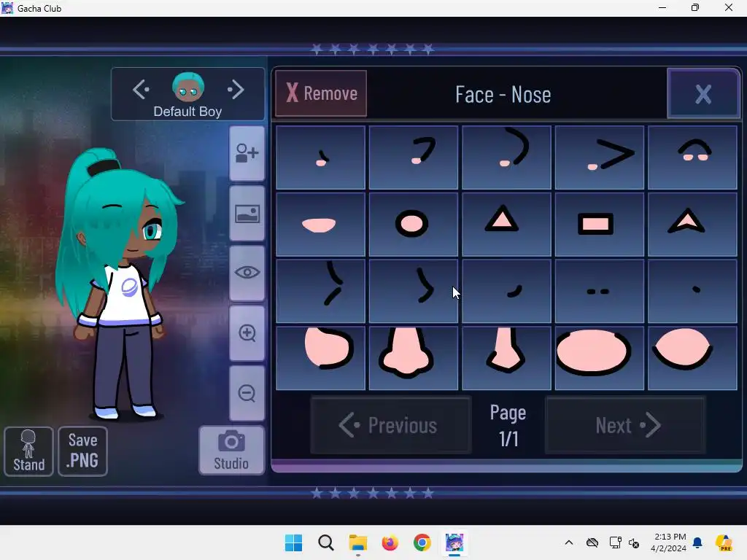
Task: Pick the large rounded blob nose
Action: click(x=321, y=357)
